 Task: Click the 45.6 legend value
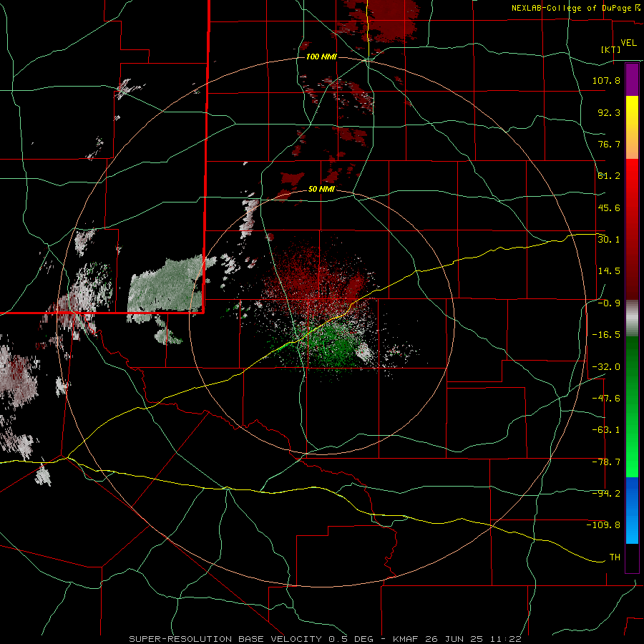(609, 208)
